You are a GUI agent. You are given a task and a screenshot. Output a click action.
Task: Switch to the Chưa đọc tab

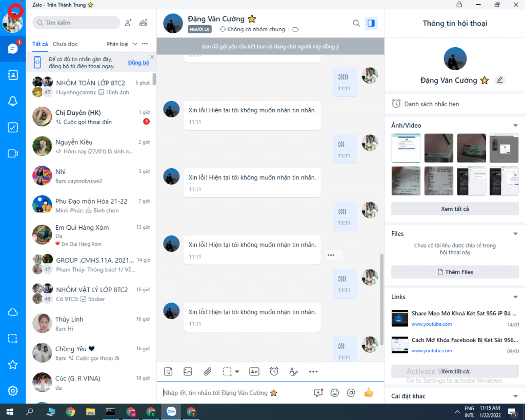coord(65,44)
